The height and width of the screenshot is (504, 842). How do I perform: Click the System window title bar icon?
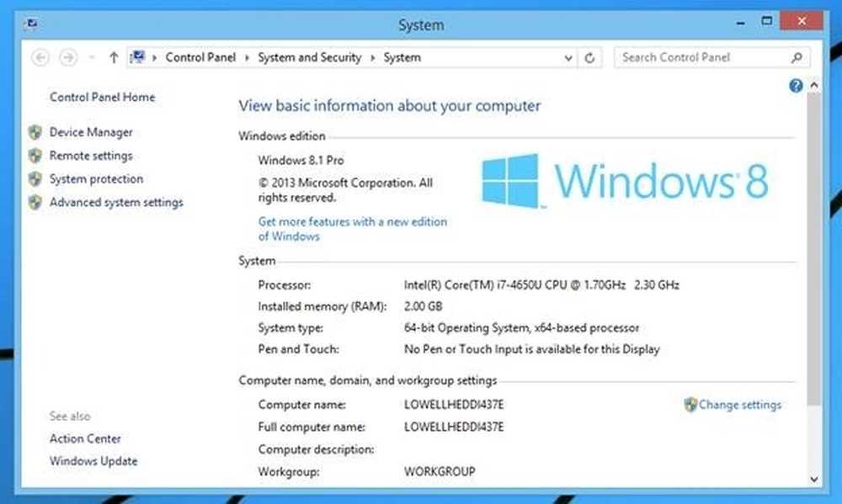(x=30, y=24)
